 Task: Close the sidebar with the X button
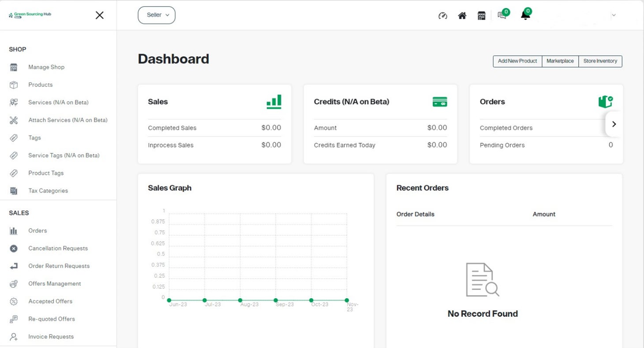tap(100, 15)
